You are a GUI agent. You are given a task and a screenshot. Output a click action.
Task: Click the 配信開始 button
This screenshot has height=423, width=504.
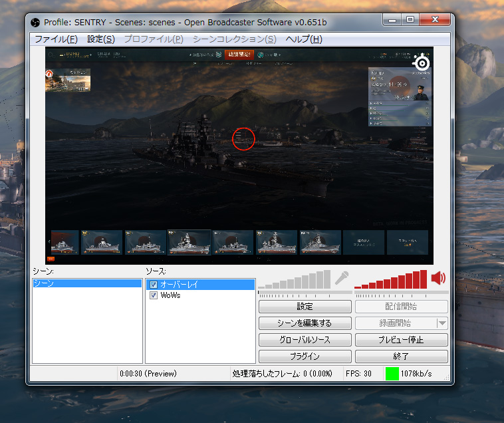pos(401,307)
